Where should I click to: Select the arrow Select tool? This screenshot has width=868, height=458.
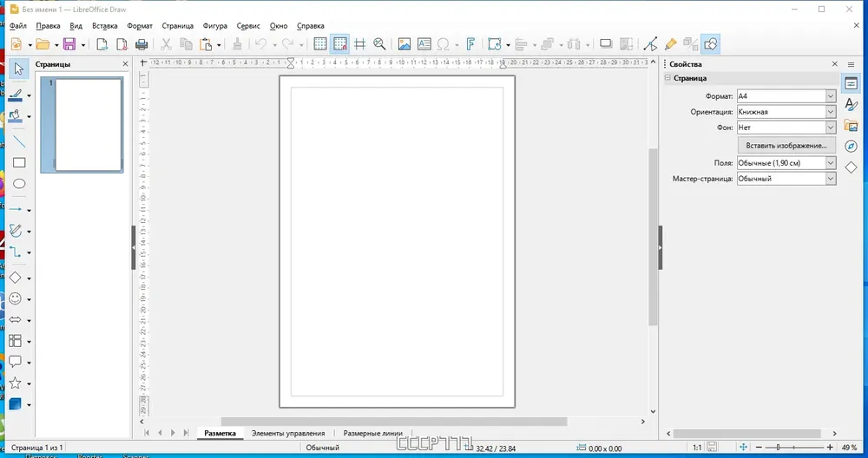coord(19,69)
